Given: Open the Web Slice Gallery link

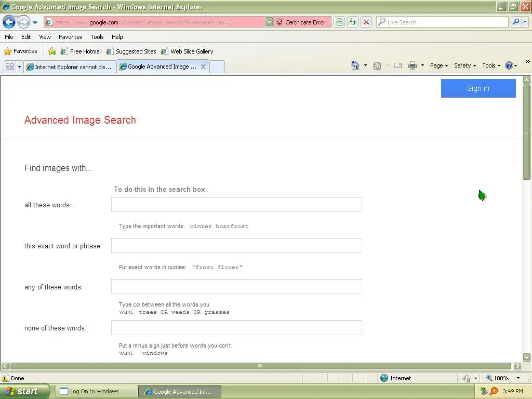Looking at the screenshot, I should [187, 51].
